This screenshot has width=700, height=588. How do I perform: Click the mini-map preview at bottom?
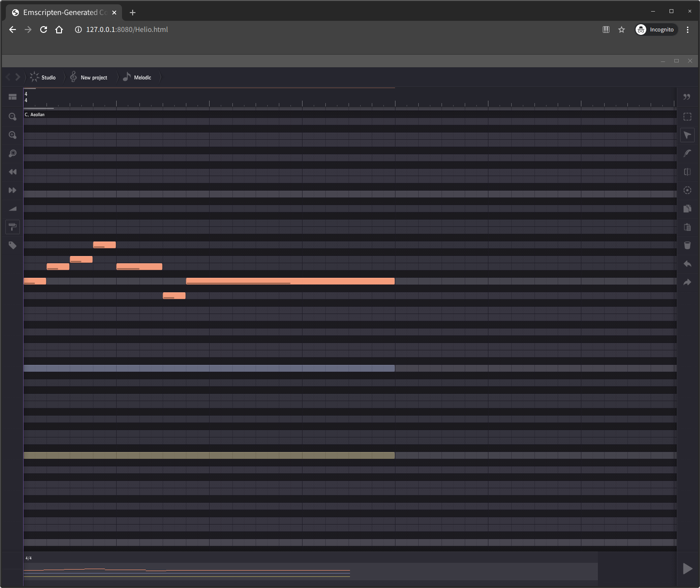click(x=310, y=572)
